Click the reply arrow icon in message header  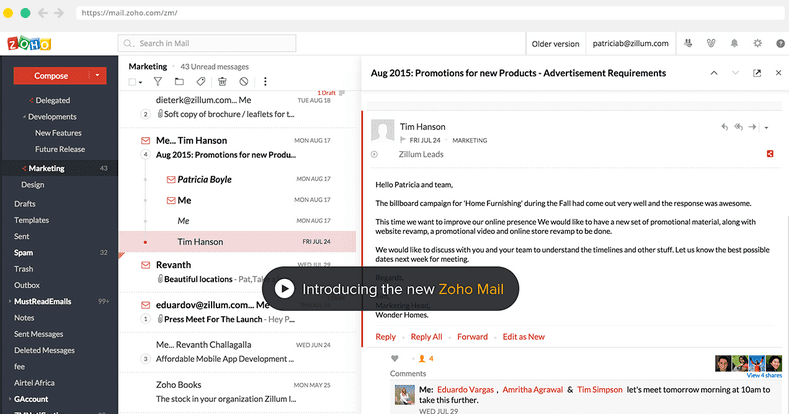[725, 127]
